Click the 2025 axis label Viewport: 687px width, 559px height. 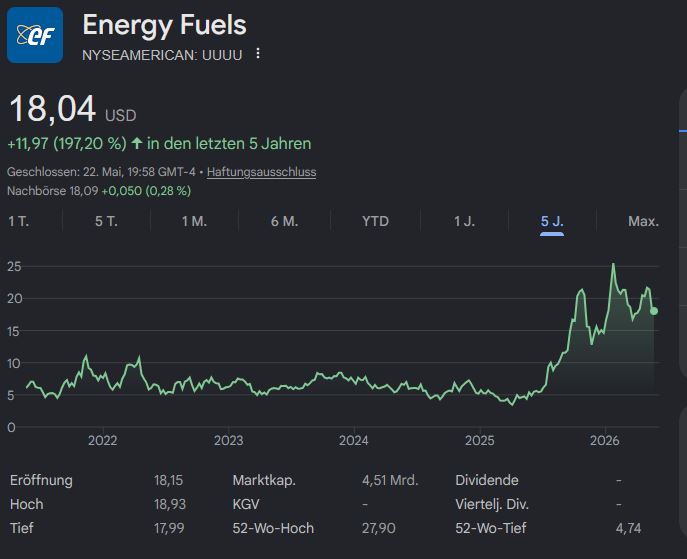[x=479, y=440]
